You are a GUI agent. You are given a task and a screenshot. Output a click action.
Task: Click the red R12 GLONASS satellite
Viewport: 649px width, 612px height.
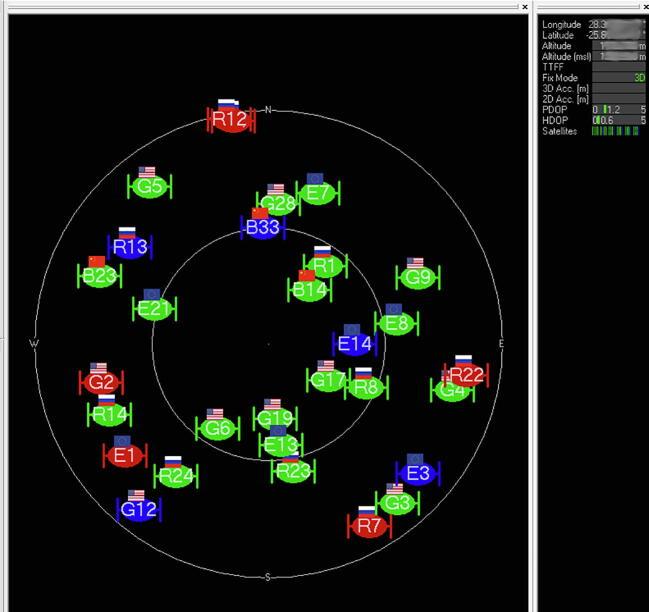click(229, 120)
